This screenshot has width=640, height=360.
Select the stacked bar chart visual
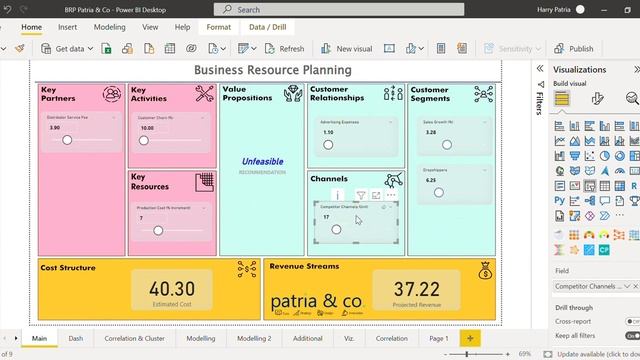pos(559,126)
